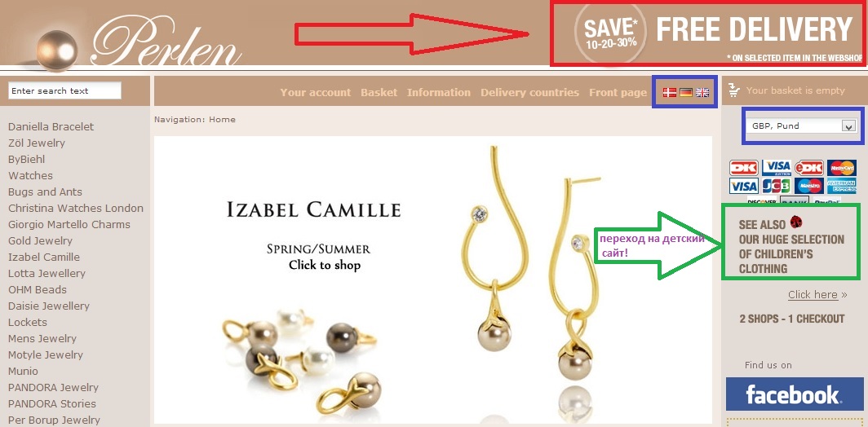Viewport: 868px width, 427px height.
Task: Open the children's clothing promo banner
Action: click(791, 242)
